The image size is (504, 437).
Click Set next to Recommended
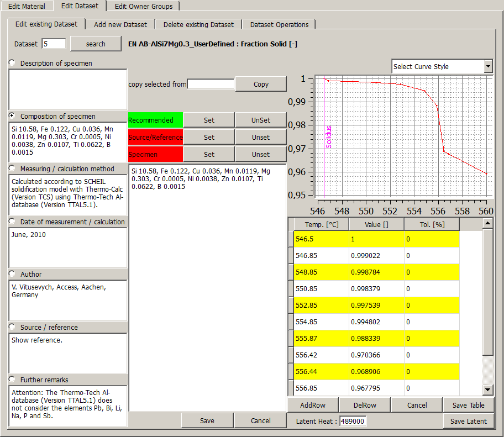[x=209, y=120]
